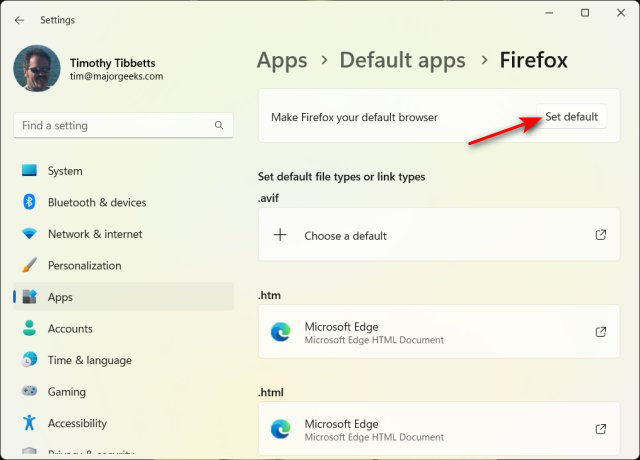Open Bluetooth & devices settings

(123, 202)
